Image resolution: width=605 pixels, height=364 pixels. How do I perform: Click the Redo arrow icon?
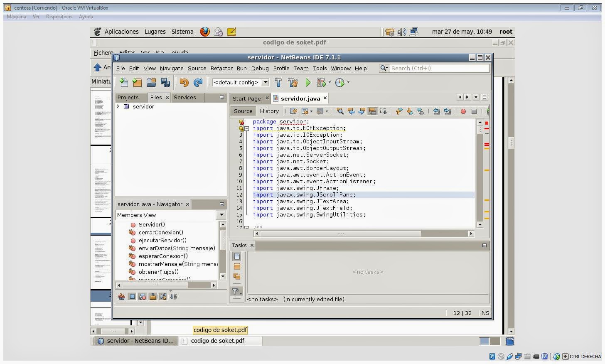198,82
